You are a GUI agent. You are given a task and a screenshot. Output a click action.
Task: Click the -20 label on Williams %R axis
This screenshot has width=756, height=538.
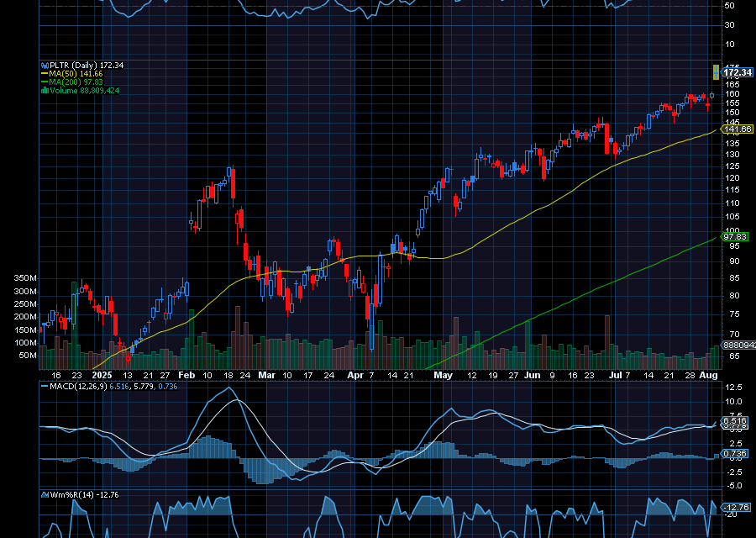click(x=731, y=514)
